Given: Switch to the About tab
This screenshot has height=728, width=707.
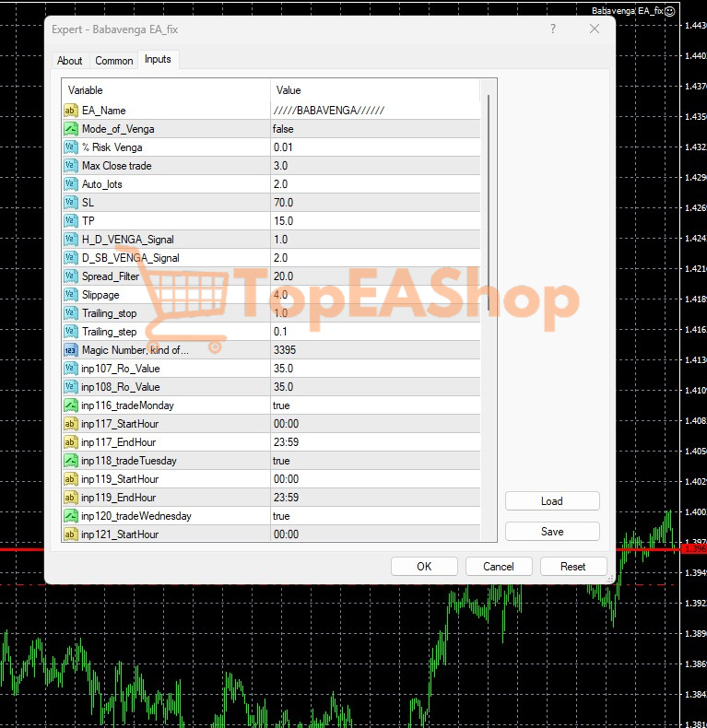Looking at the screenshot, I should [70, 61].
